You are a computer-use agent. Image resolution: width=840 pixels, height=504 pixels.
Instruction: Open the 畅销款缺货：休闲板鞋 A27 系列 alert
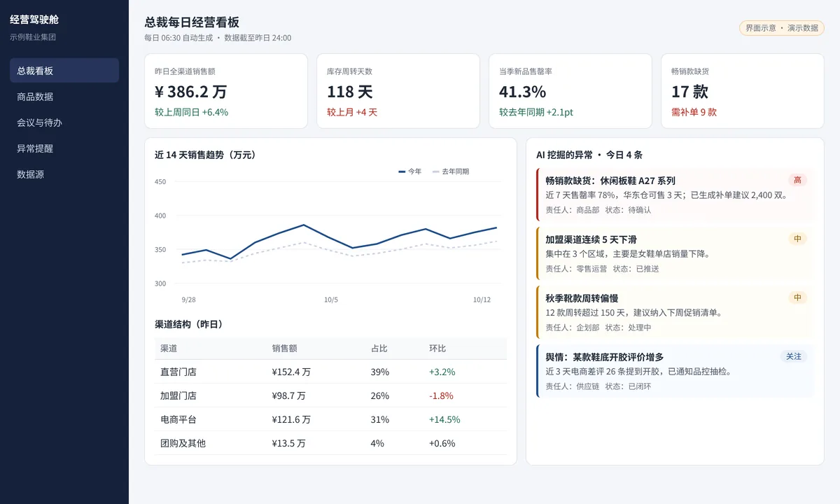pos(675,195)
